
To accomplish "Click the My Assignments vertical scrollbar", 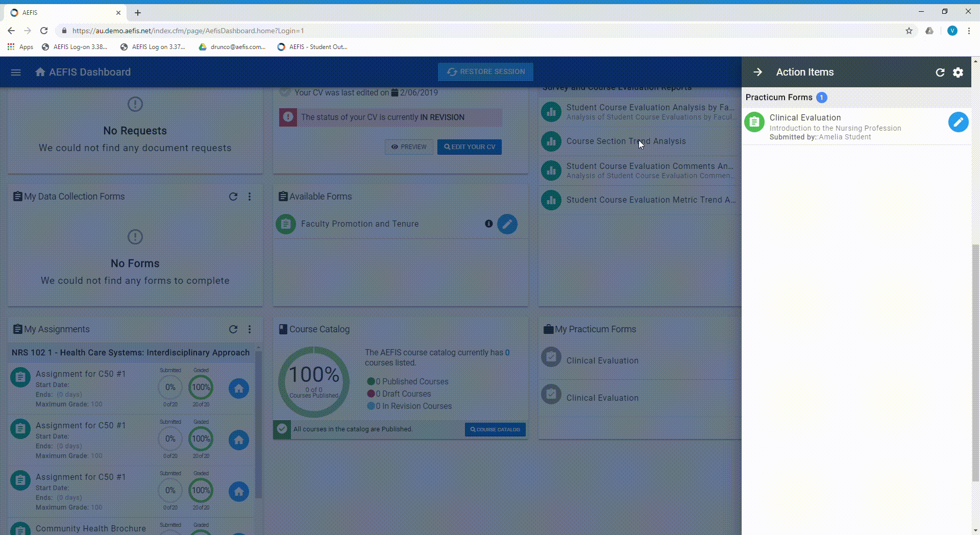I will pyautogui.click(x=258, y=424).
